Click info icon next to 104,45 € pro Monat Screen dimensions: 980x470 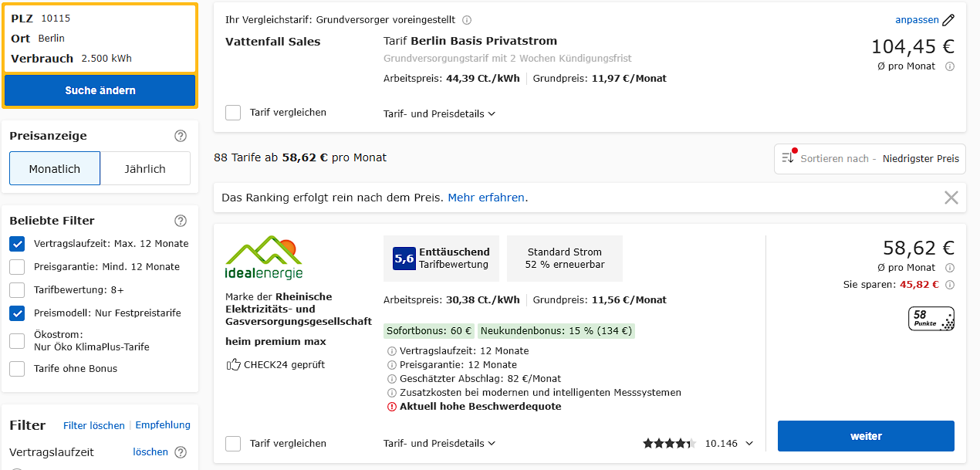[950, 66]
